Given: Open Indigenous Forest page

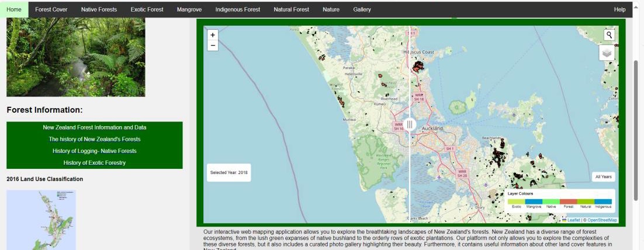Looking at the screenshot, I should (x=238, y=9).
